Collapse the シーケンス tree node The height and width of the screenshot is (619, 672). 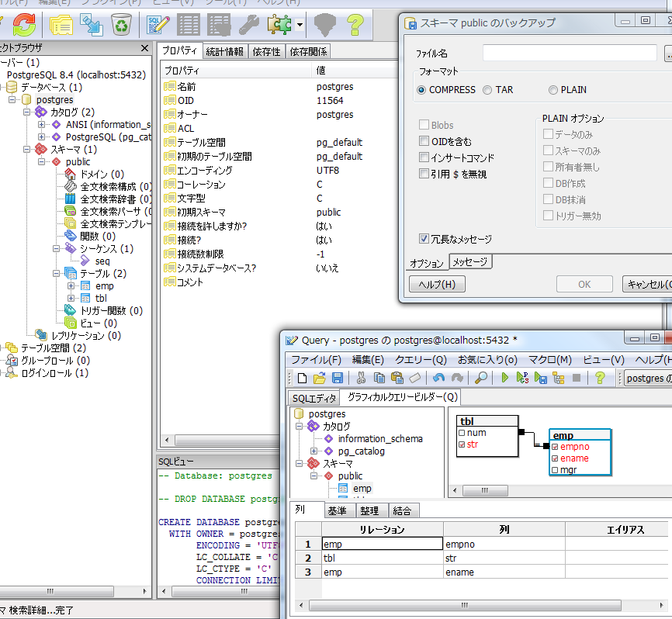[x=57, y=249]
